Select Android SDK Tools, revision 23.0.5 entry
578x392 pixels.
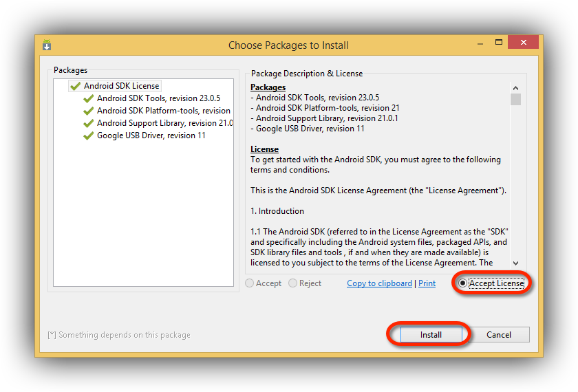tap(158, 98)
